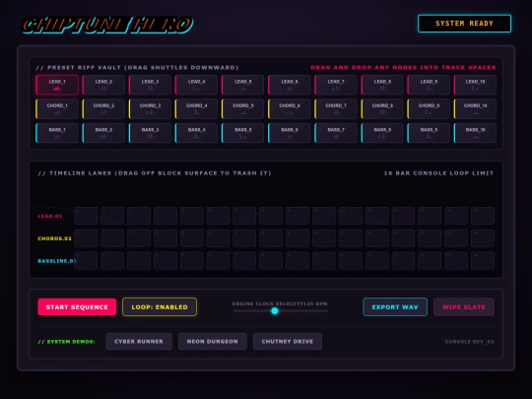Pick the BASS_6 riff node
This screenshot has width=532, height=399.
pyautogui.click(x=290, y=133)
